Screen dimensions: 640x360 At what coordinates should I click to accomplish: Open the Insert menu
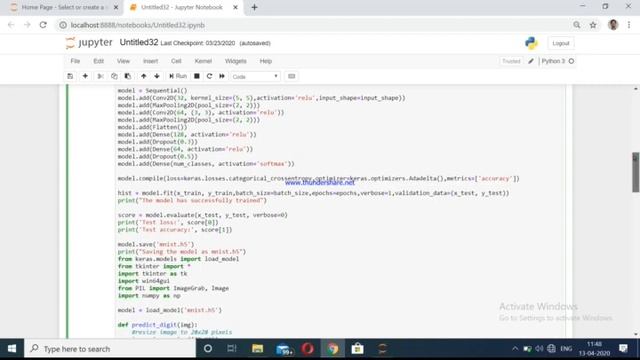tap(150, 61)
